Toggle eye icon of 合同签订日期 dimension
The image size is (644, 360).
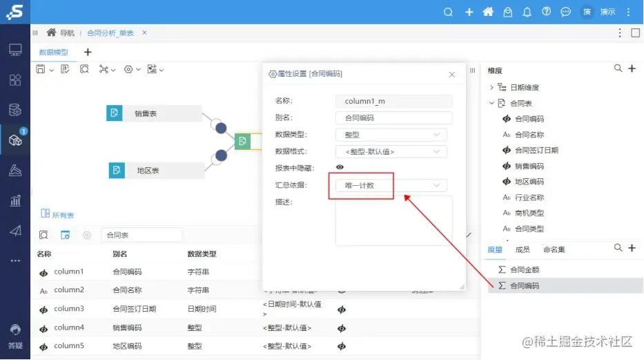tap(507, 150)
